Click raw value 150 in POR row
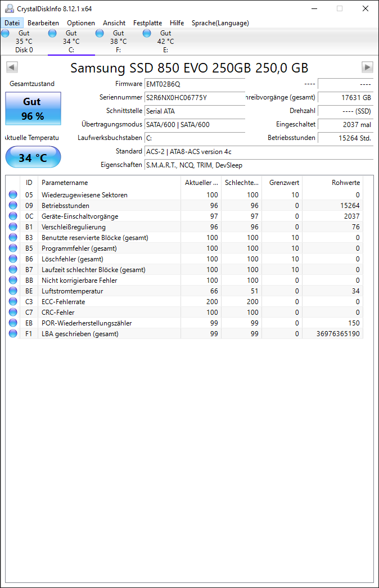 tap(354, 323)
